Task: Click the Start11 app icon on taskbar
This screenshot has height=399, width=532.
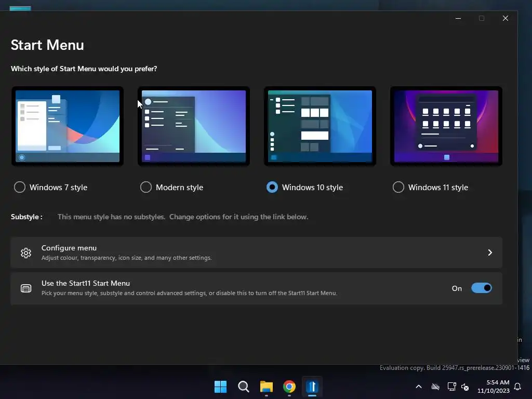Action: pyautogui.click(x=312, y=387)
